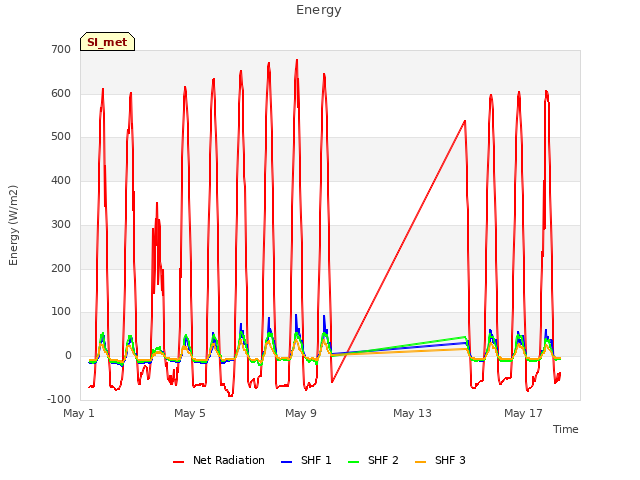
Task: Click the May 13 x-axis tick label
Action: [412, 413]
